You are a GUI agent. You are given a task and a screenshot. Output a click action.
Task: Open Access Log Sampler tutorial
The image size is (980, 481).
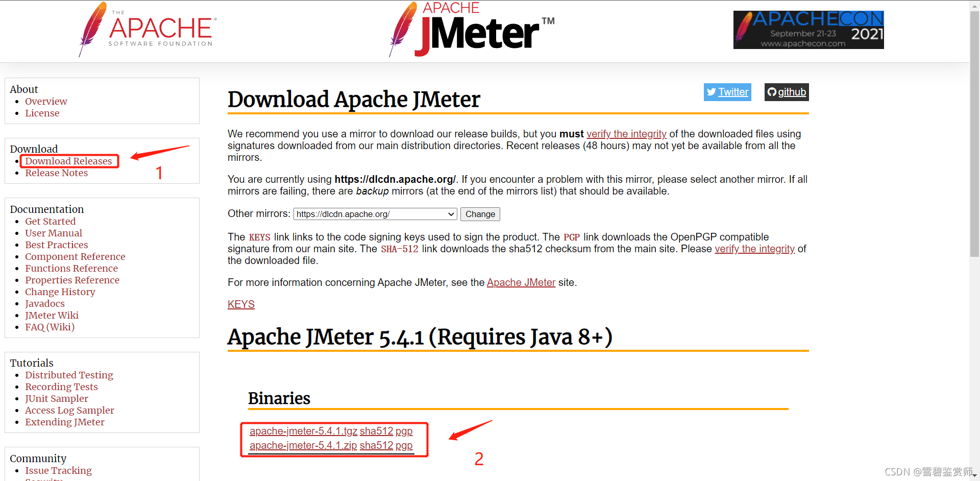click(70, 410)
